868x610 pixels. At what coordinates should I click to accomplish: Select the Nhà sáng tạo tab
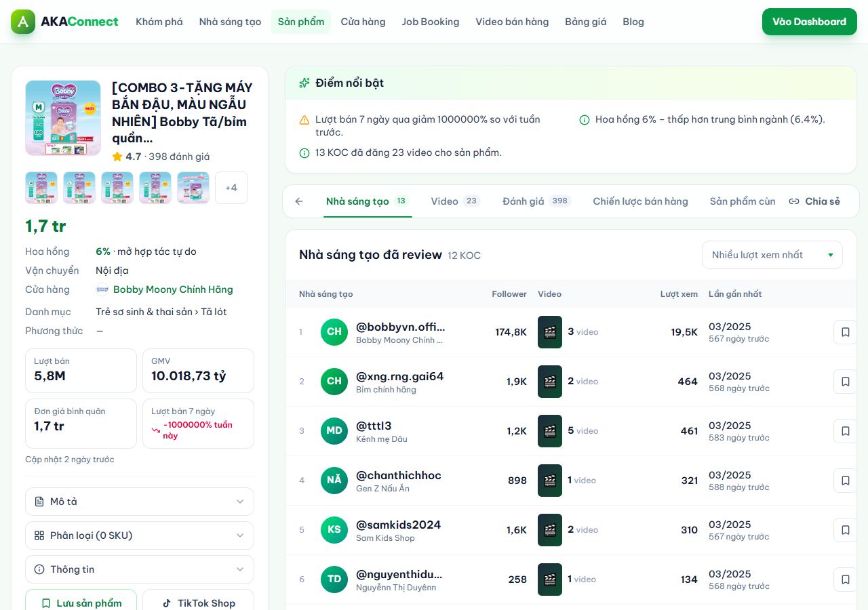click(368, 201)
